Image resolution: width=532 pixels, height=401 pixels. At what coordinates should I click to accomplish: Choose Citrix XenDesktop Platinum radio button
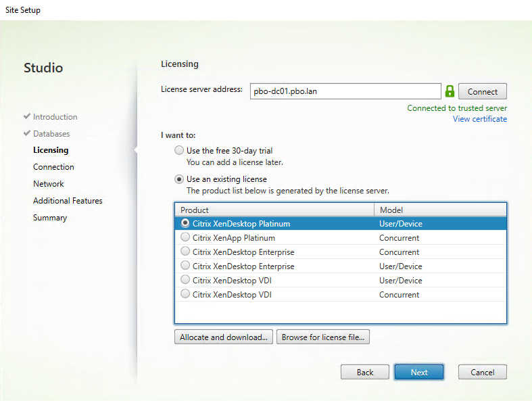[185, 223]
